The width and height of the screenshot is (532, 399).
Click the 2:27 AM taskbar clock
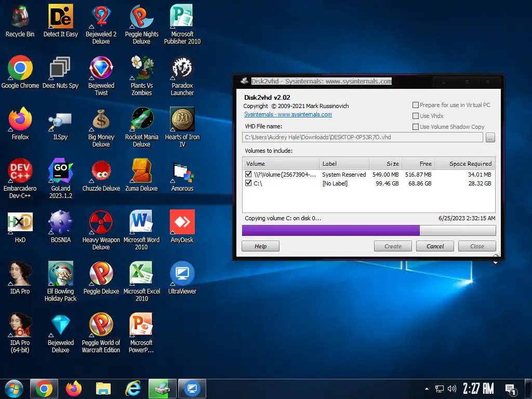pos(478,389)
